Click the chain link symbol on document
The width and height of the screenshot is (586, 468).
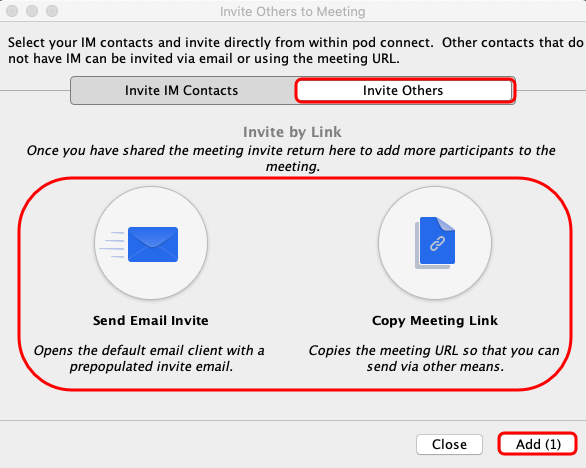[x=437, y=244]
